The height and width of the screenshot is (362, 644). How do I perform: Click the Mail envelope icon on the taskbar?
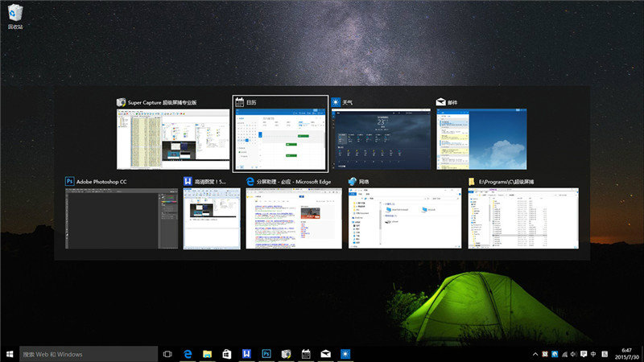pyautogui.click(x=325, y=354)
